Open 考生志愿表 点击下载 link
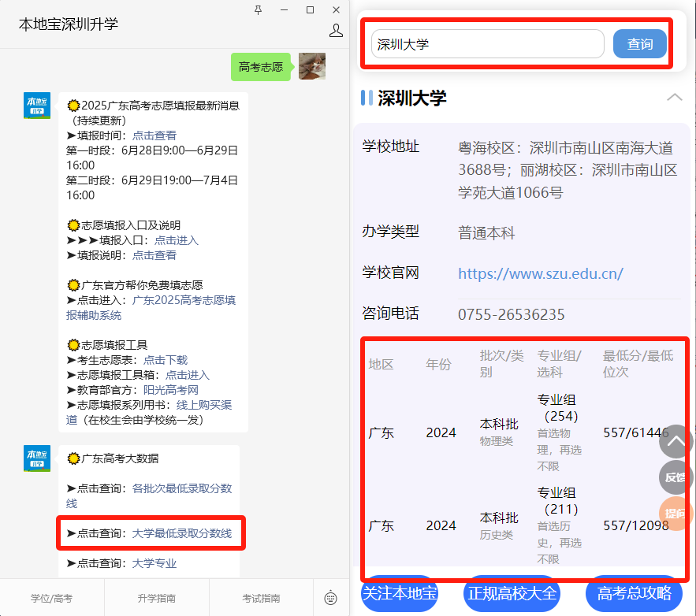696x616 pixels. pyautogui.click(x=166, y=360)
